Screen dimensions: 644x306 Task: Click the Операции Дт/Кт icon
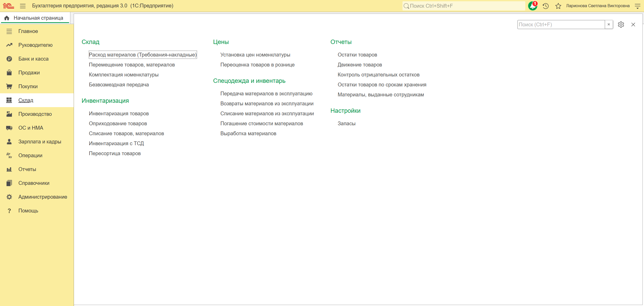(9, 155)
